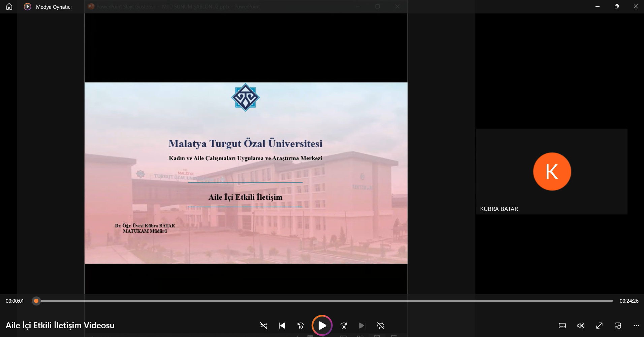
Task: Click the total duration 00:24:26
Action: pos(629,301)
